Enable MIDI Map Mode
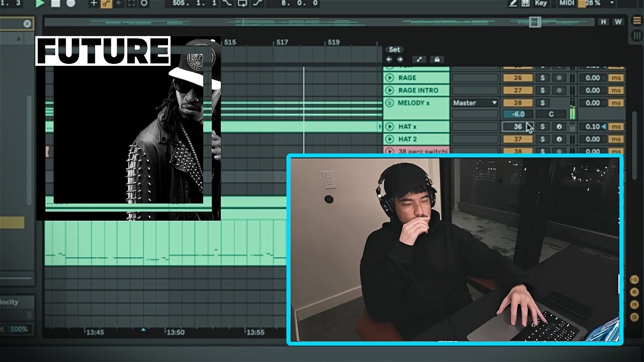 click(567, 3)
